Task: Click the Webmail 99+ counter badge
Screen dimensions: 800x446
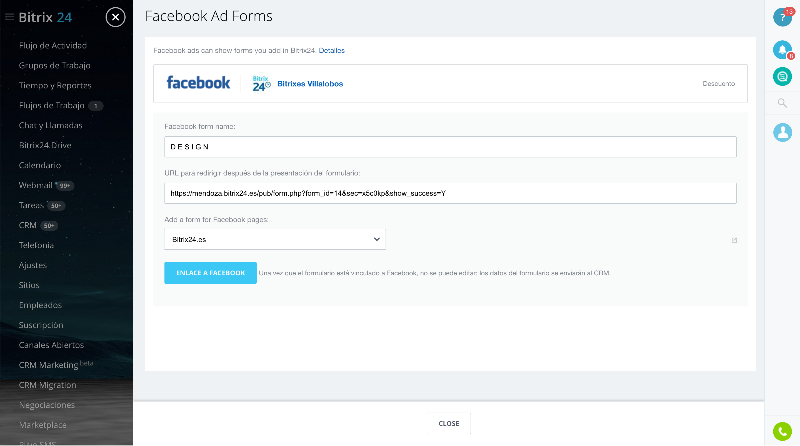Action: click(x=65, y=186)
